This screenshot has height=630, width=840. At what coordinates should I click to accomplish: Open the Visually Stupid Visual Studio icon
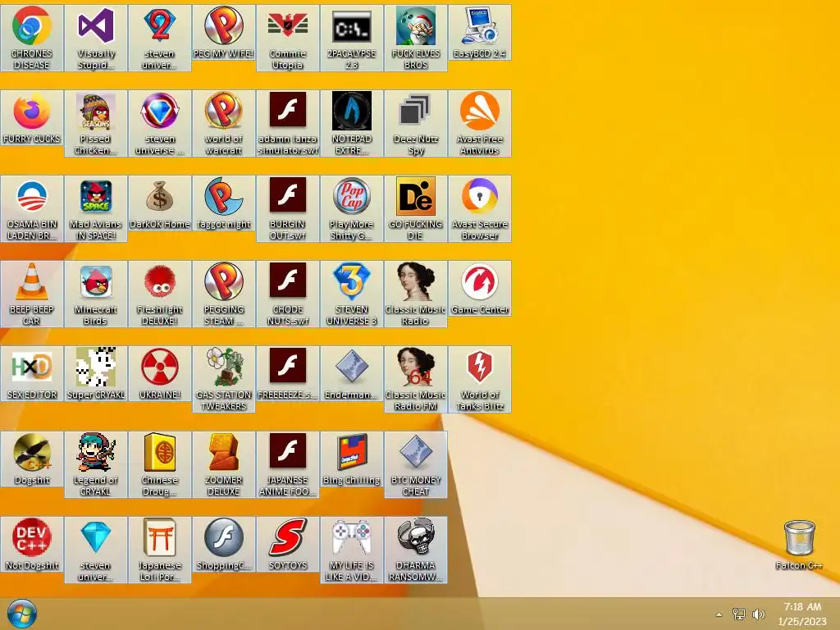coord(96,38)
